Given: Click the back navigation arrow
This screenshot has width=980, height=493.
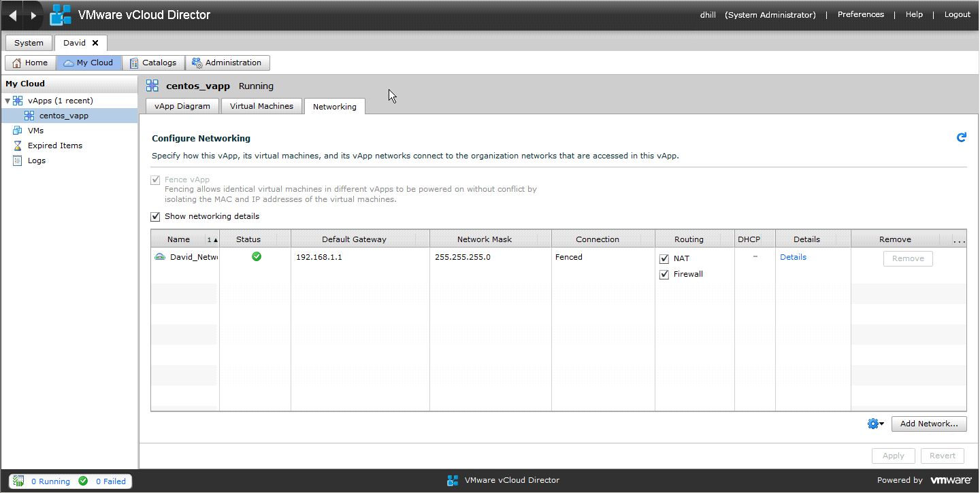Looking at the screenshot, I should (x=13, y=15).
